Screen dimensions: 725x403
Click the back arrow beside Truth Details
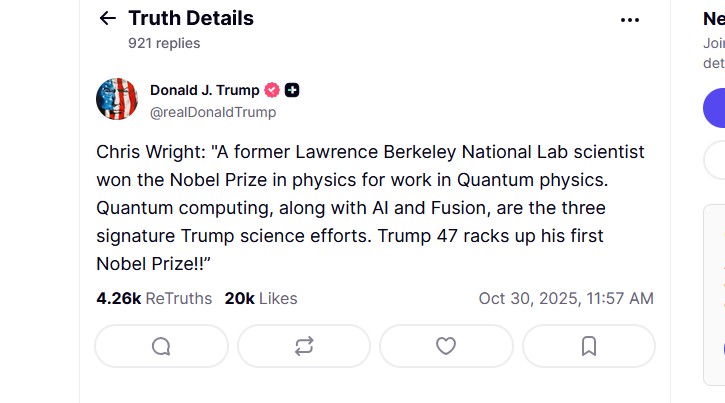tap(108, 19)
